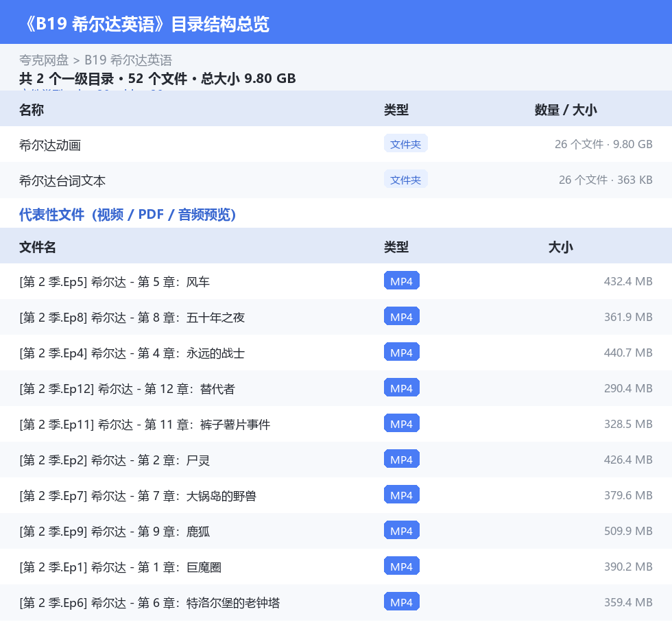Screen dimensions: 672x642
Task: Select the size value 432.4 MB
Action: [628, 281]
